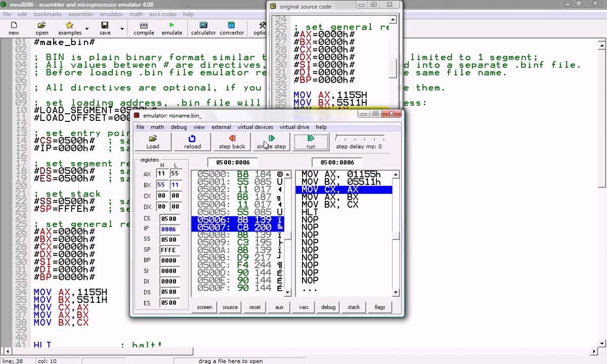The image size is (607, 364).
Task: Open the stack view button
Action: [x=354, y=307]
